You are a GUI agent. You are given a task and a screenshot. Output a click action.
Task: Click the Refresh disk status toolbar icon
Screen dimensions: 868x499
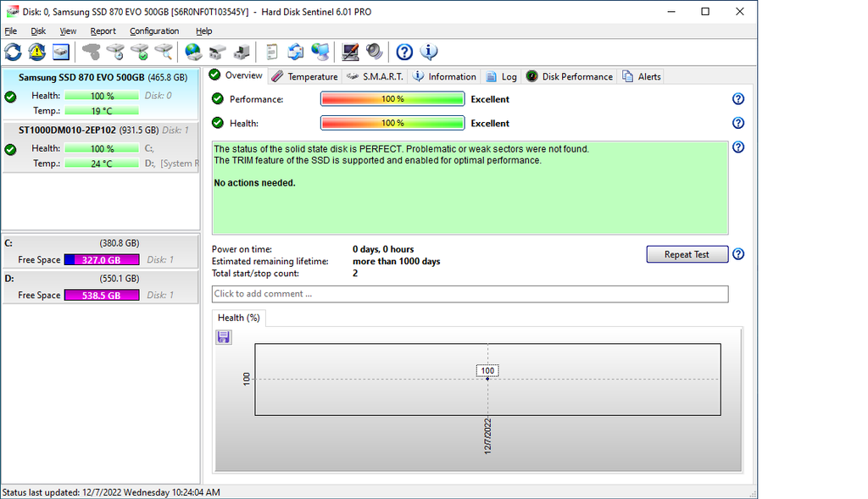(14, 52)
